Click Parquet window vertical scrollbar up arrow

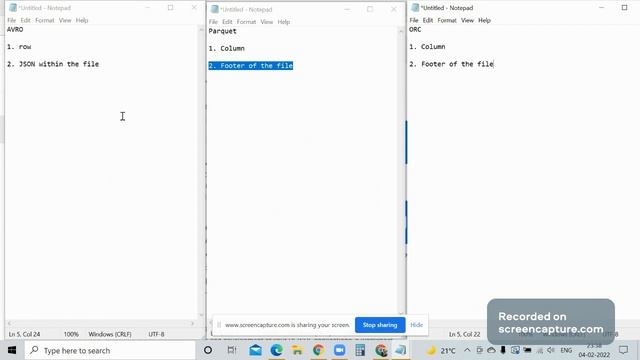pyautogui.click(x=401, y=31)
